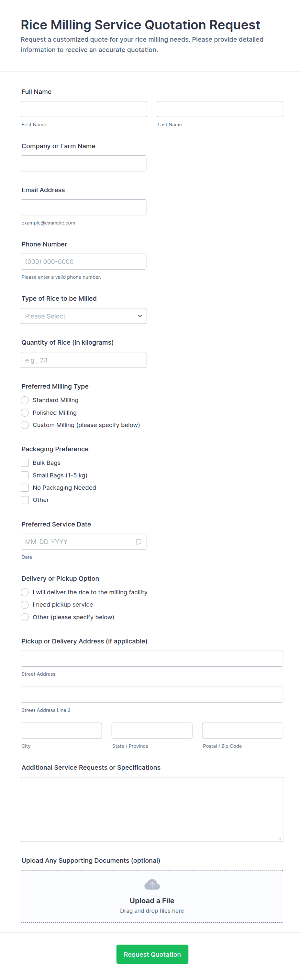Choose 'I will deliver the rice' option

pos(25,592)
